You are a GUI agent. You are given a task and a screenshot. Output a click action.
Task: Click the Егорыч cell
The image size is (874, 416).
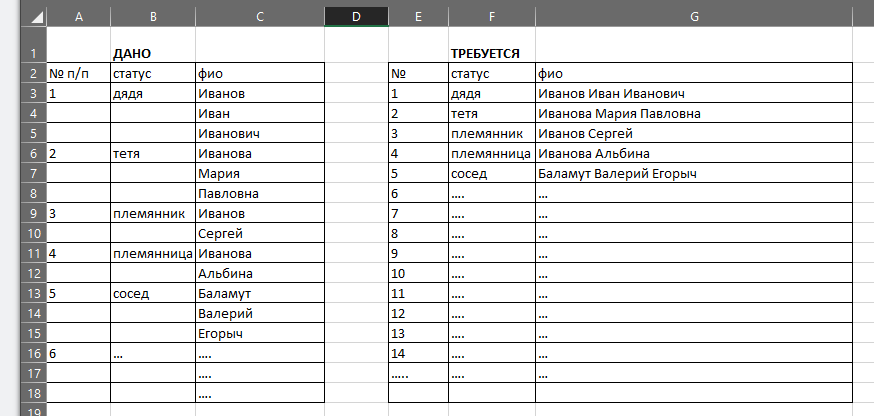click(260, 333)
